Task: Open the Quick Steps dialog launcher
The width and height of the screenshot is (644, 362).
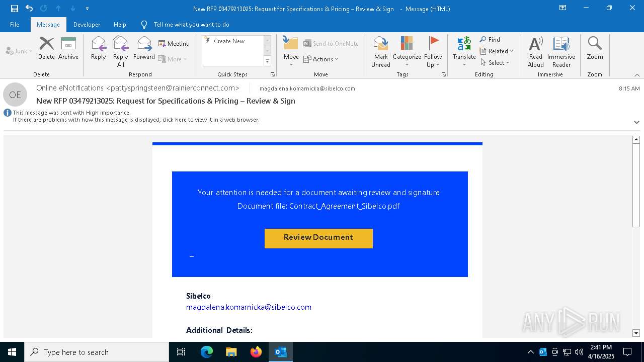Action: [x=273, y=74]
